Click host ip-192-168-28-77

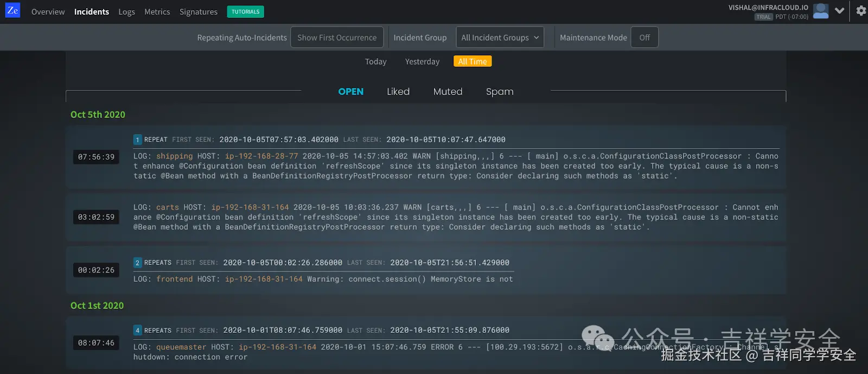tap(261, 156)
